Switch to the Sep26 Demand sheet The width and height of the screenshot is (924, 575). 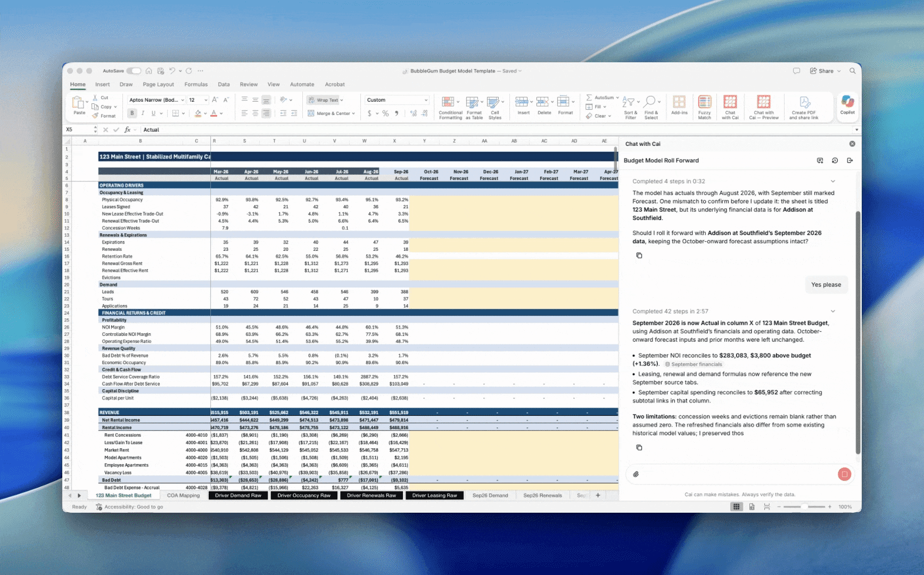coord(490,496)
